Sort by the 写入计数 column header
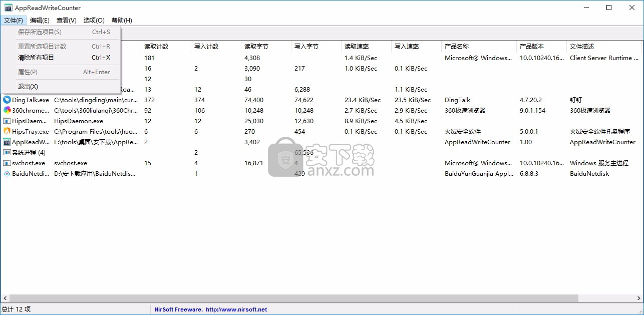 coord(216,47)
